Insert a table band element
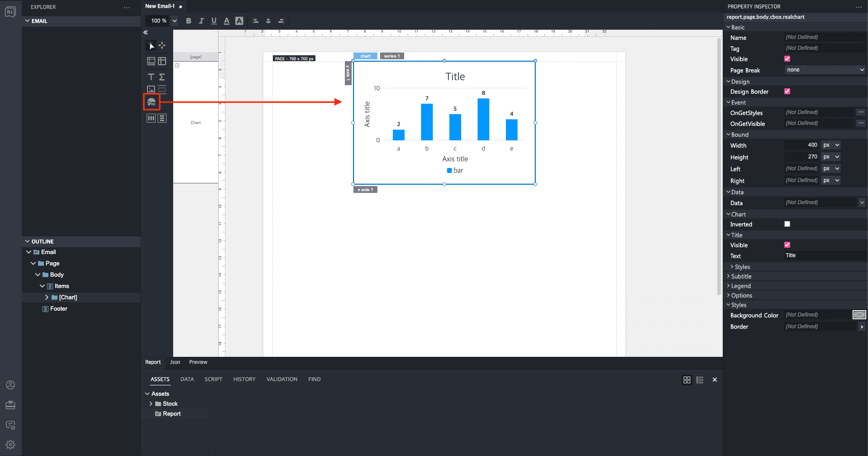Screen dimensions: 868x456 151,61
